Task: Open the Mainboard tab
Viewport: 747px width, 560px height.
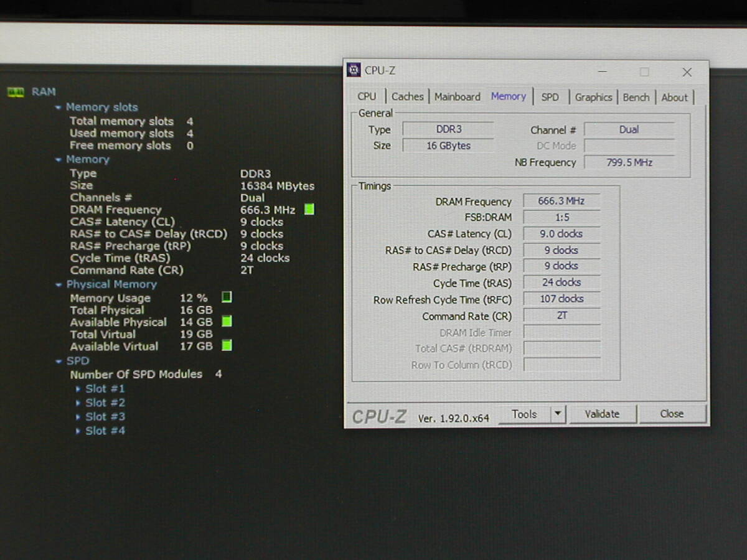Action: coord(458,96)
